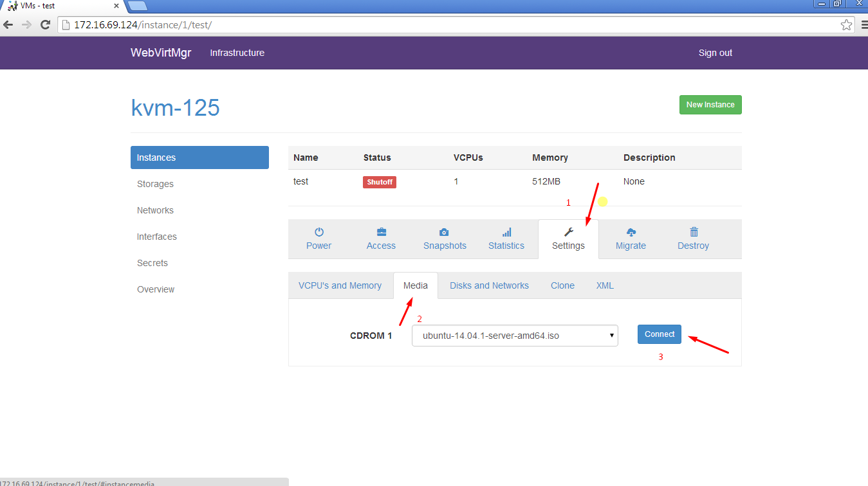The image size is (868, 486).
Task: Open the Power tab label
Action: [x=319, y=246]
